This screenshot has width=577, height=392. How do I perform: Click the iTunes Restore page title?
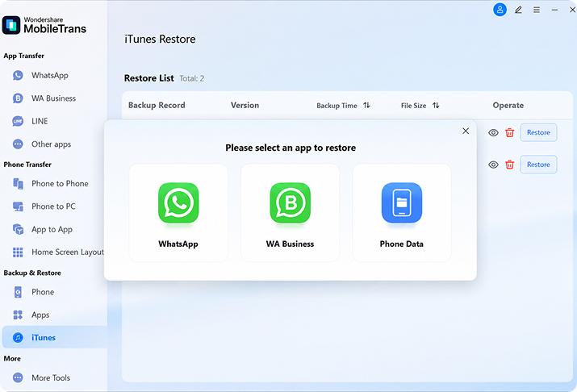coord(160,39)
